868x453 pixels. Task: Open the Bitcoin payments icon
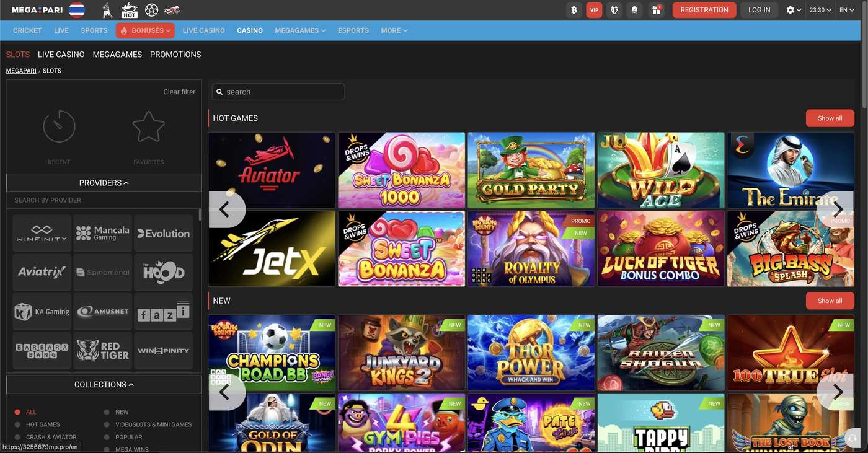pos(574,10)
